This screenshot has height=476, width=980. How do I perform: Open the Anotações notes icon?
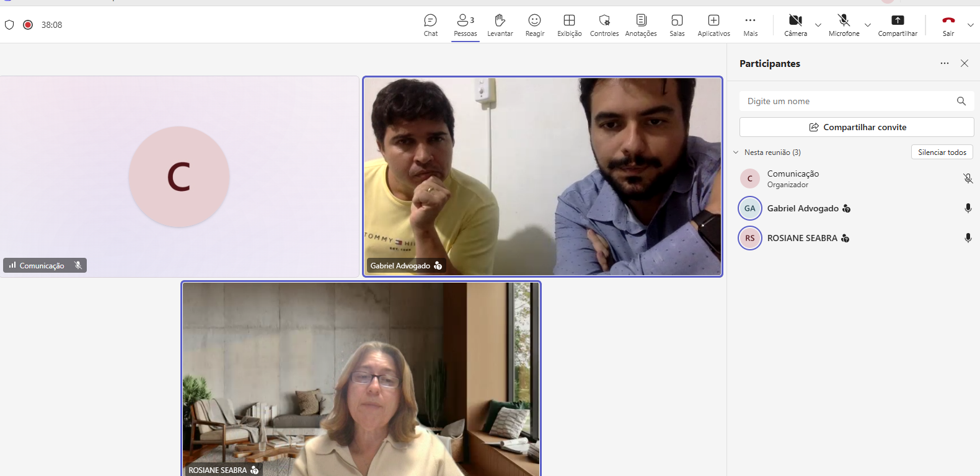click(x=641, y=25)
